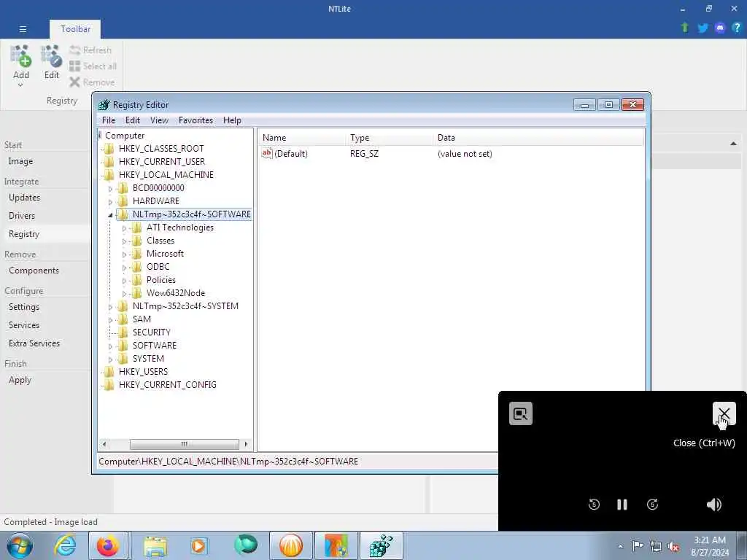The width and height of the screenshot is (747, 560).
Task: Click Remove in the NTLite toolbar
Action: tap(92, 82)
